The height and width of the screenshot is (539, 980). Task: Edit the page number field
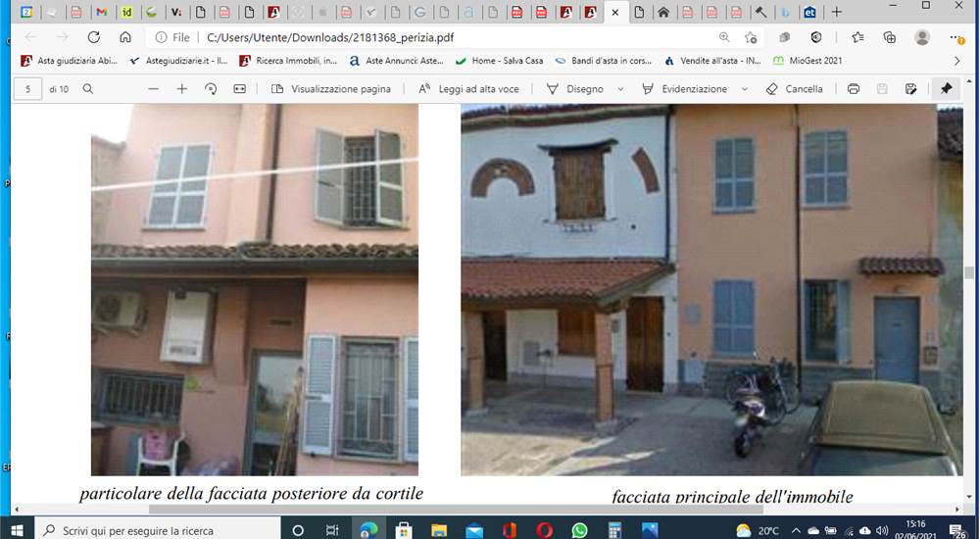click(x=27, y=89)
